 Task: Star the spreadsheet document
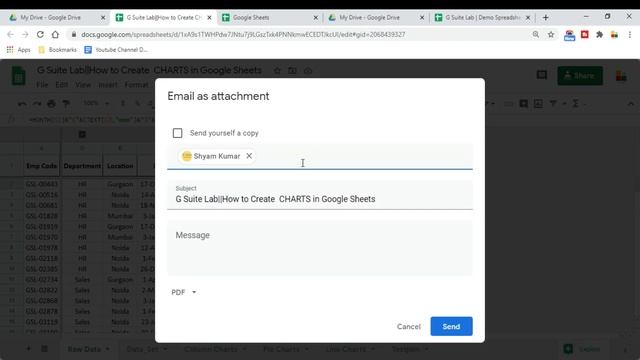point(277,71)
